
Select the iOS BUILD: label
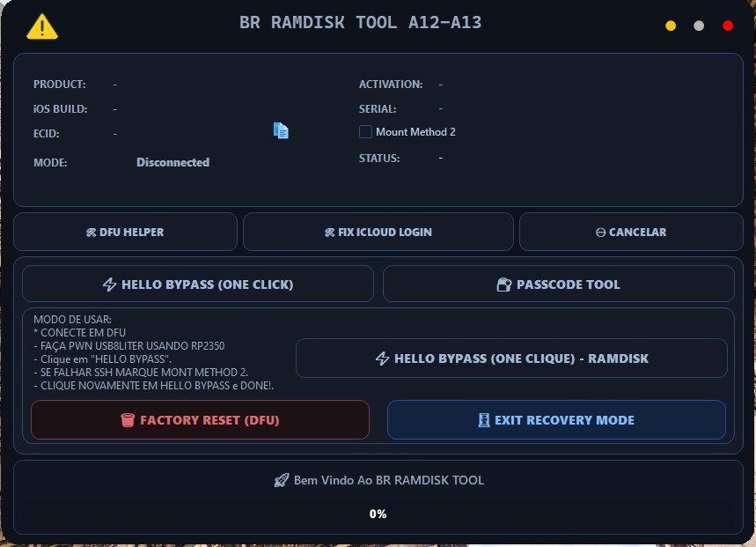[60, 109]
